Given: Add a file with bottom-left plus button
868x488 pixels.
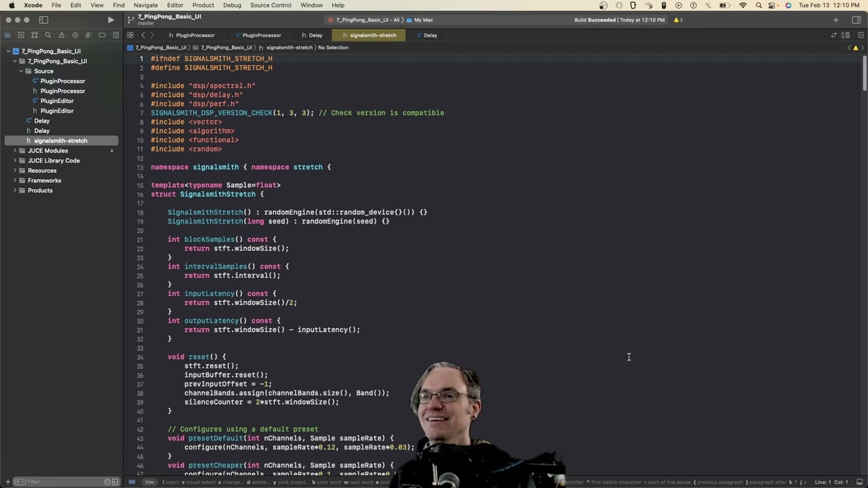Looking at the screenshot, I should pyautogui.click(x=8, y=482).
